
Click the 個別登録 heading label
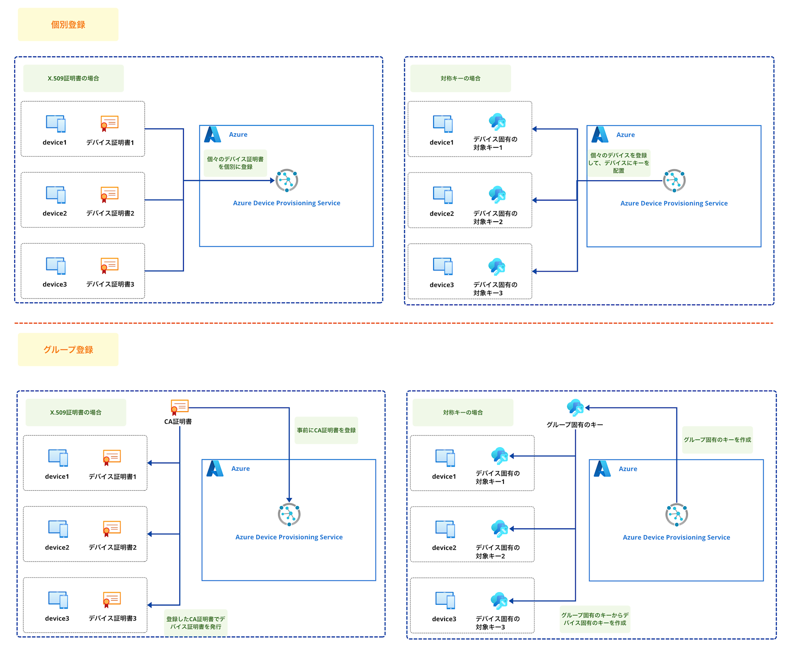68,24
